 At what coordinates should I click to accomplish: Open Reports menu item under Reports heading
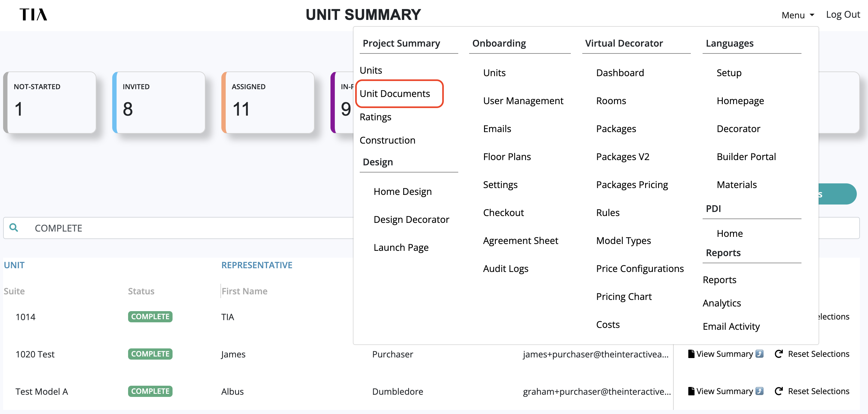coord(719,280)
